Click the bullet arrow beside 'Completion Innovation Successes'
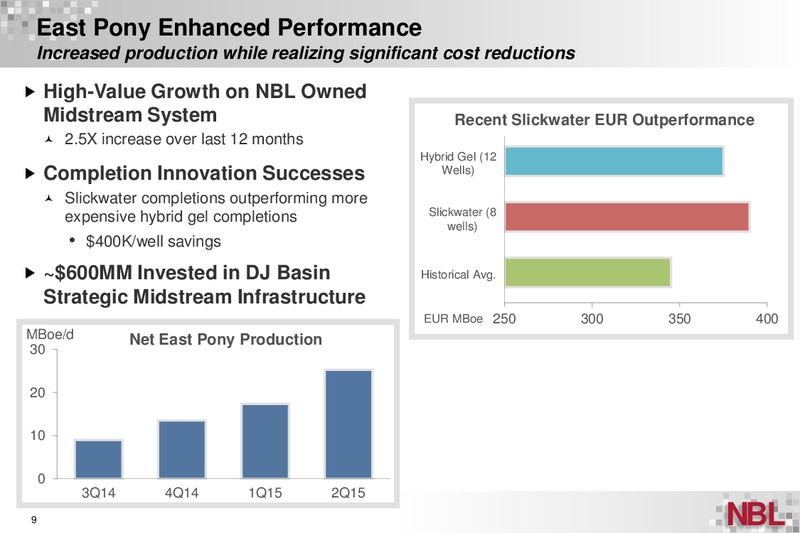Screen dimensions: 800x533 30,173
